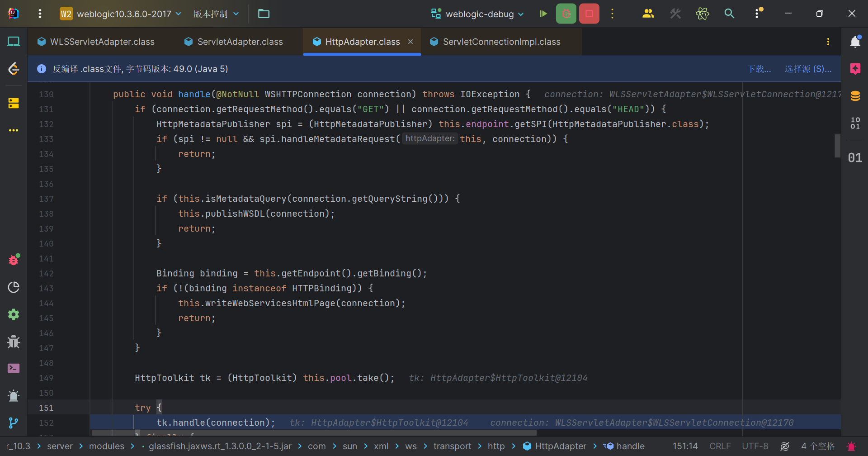868x456 pixels.
Task: Open the grey bug tool window
Action: (14, 342)
